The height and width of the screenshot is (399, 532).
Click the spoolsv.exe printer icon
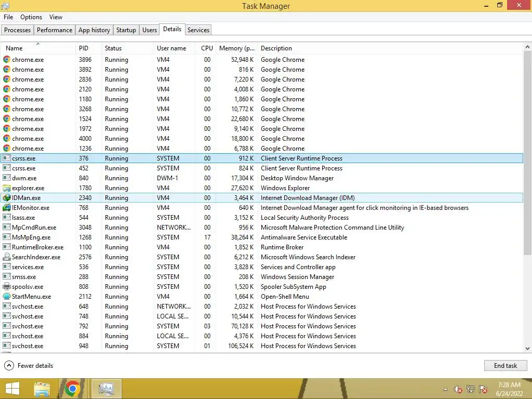(6, 286)
